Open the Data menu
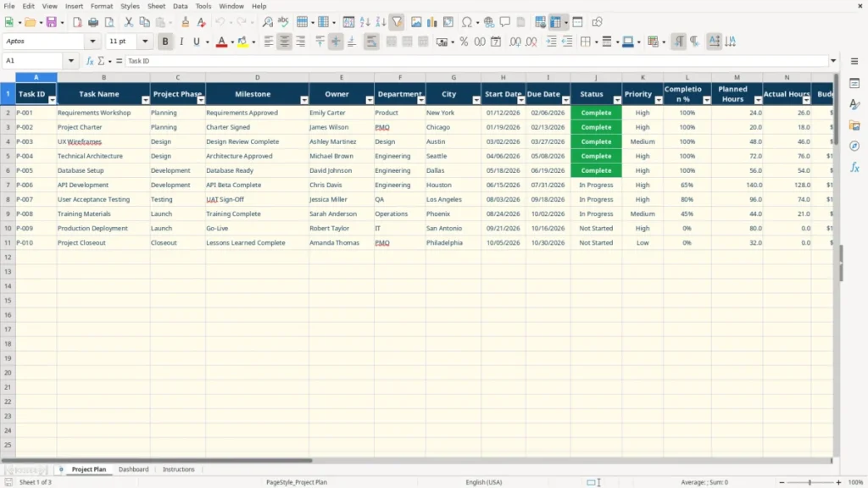 (x=180, y=6)
